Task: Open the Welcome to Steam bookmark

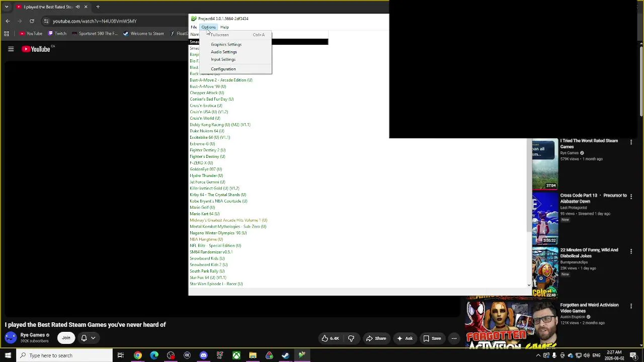Action: coord(143,34)
